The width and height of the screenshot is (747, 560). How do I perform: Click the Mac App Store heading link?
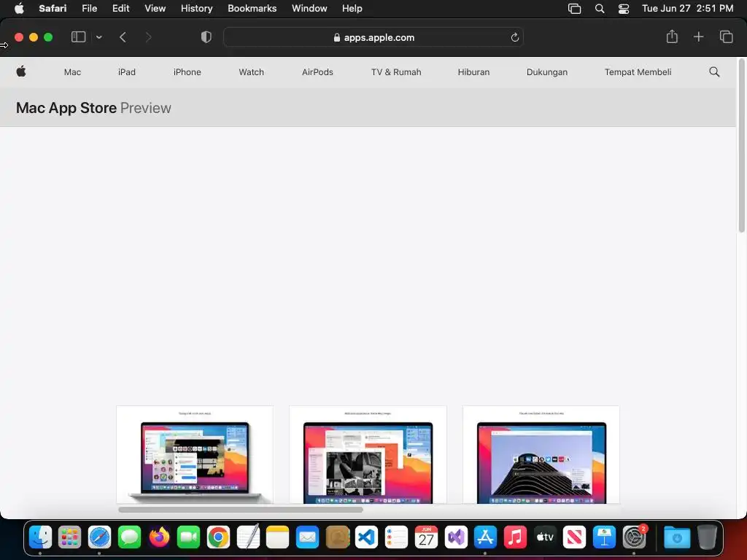66,108
